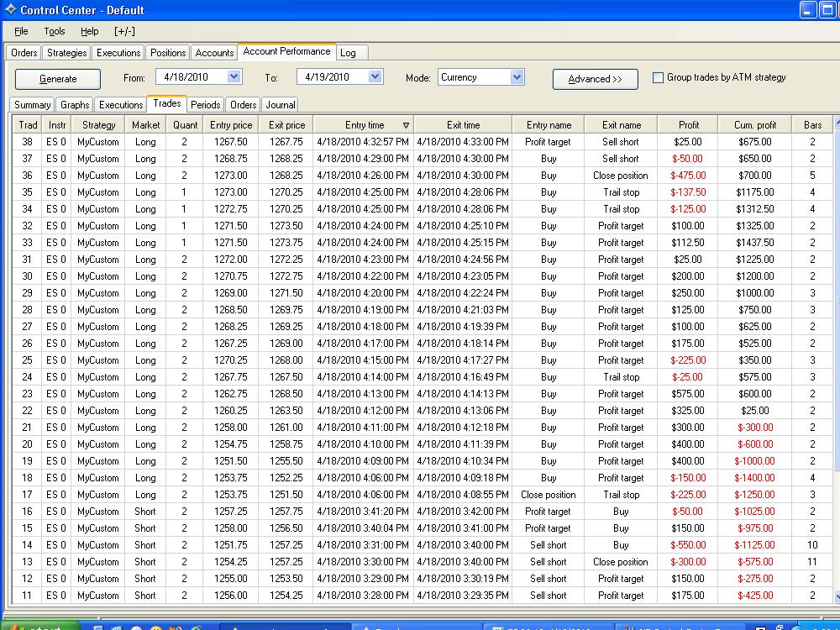Click the Advanced >> button
This screenshot has height=630, width=840.
click(595, 79)
